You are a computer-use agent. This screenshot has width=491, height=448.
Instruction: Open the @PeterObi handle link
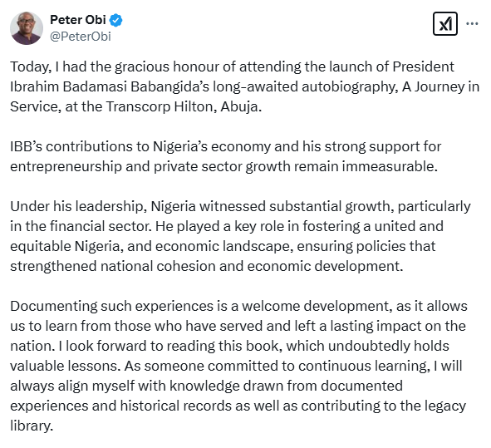81,37
